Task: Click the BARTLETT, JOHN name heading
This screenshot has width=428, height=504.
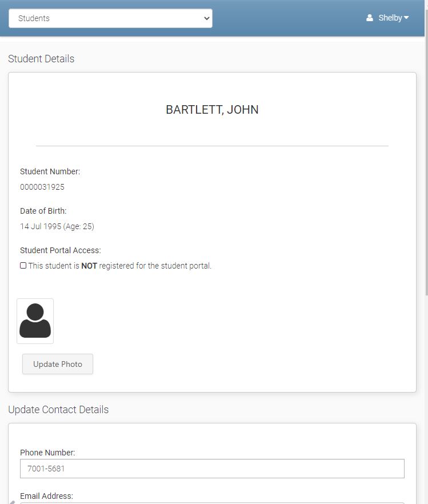Action: point(212,110)
